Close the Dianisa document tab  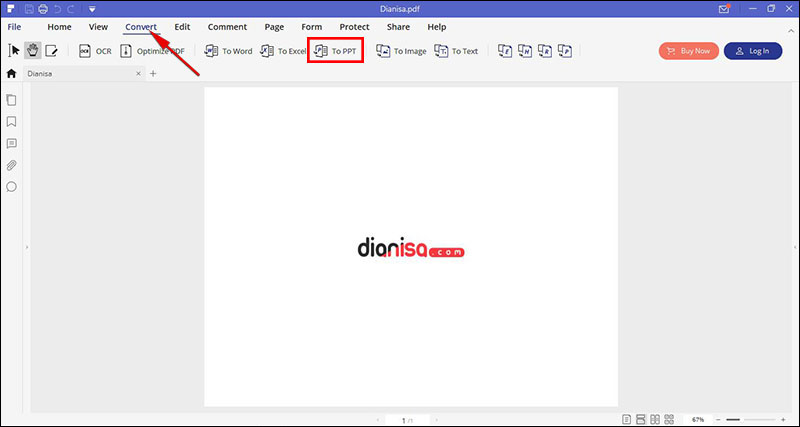pos(136,74)
